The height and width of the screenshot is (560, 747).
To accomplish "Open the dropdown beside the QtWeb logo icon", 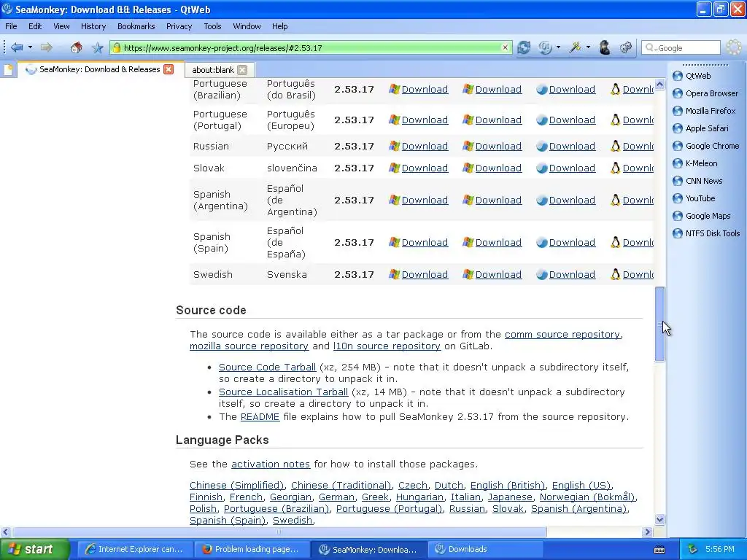I will pyautogui.click(x=558, y=47).
